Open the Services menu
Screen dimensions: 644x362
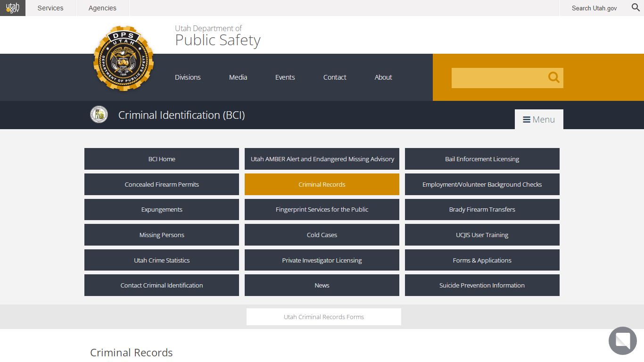pos(50,8)
